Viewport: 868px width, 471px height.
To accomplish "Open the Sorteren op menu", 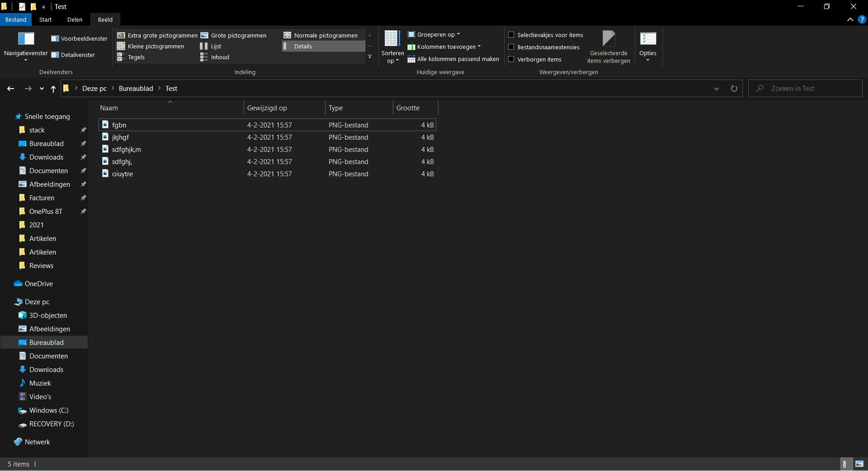I will pos(392,47).
